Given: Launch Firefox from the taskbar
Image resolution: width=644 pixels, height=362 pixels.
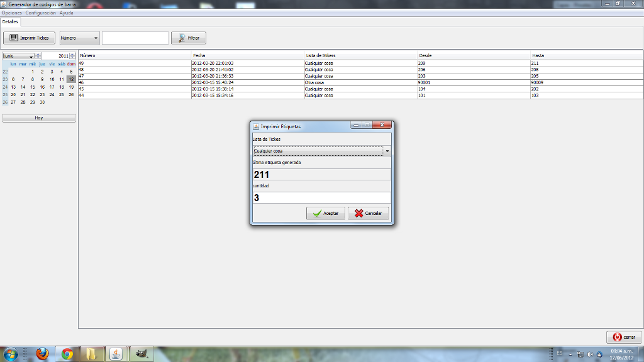Looking at the screenshot, I should (42, 354).
